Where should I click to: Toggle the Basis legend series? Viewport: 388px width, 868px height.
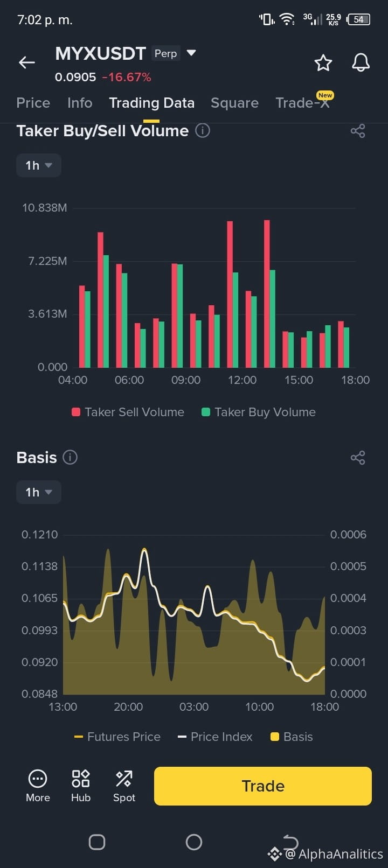(x=292, y=737)
